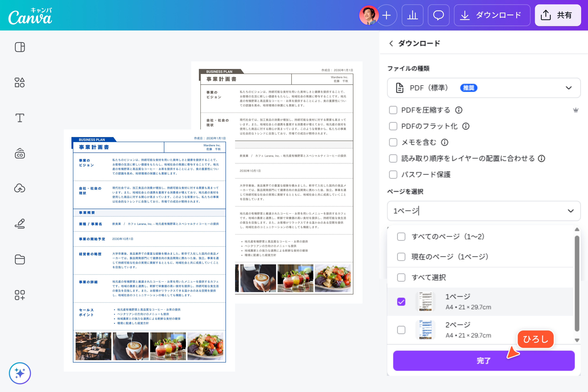This screenshot has height=392, width=588.
Task: Show info for メモを含む
Action: pos(444,142)
